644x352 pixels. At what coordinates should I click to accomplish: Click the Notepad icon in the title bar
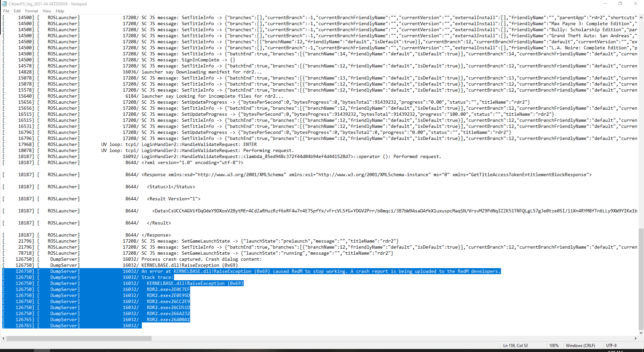4,4
